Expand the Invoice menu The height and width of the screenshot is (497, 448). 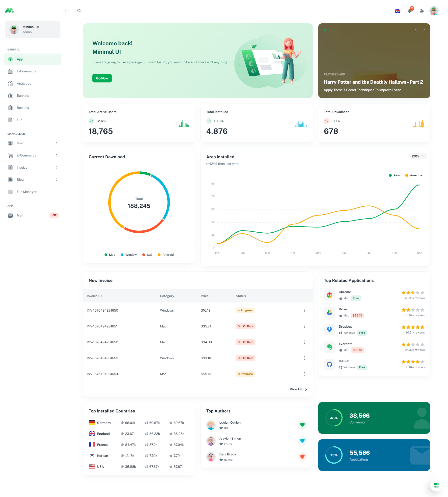coord(32,167)
